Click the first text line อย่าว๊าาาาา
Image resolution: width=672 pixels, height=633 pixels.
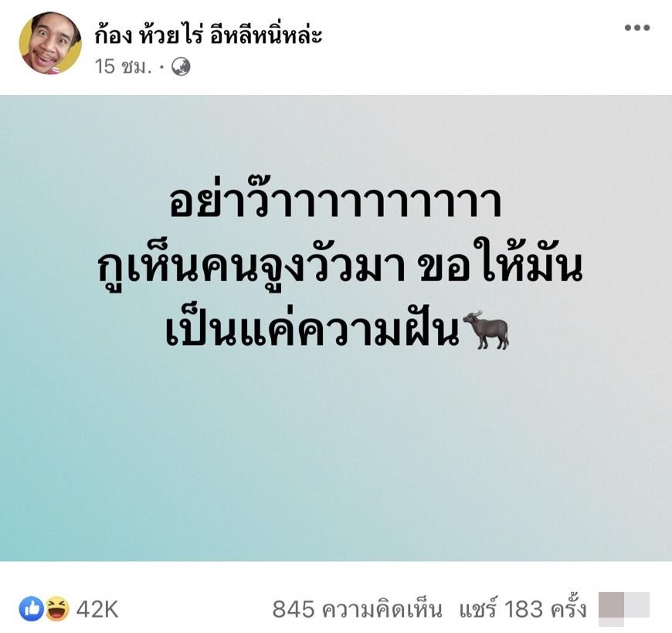335,201
